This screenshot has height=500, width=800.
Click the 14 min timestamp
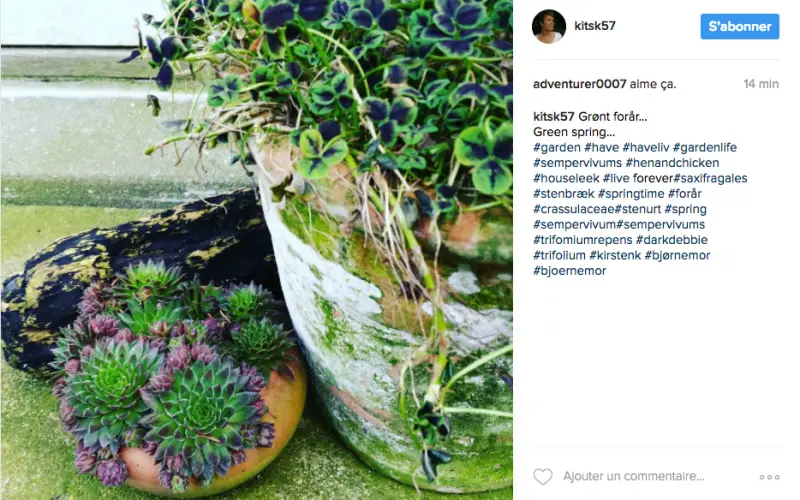coord(761,84)
